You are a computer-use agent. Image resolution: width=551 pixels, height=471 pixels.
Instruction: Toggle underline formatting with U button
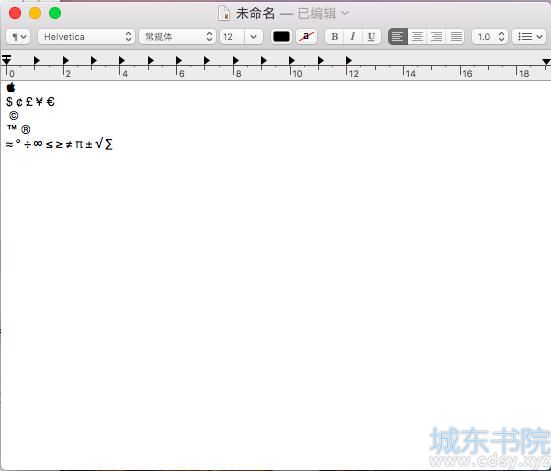click(371, 37)
